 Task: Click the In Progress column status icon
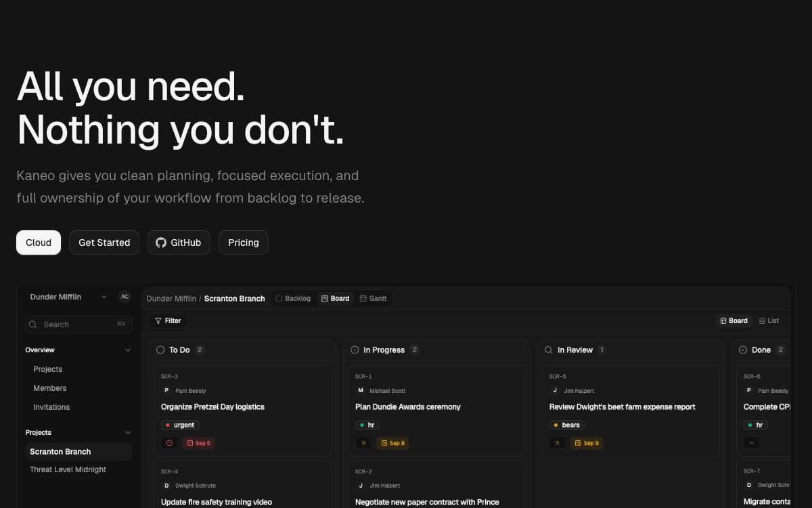pos(355,350)
